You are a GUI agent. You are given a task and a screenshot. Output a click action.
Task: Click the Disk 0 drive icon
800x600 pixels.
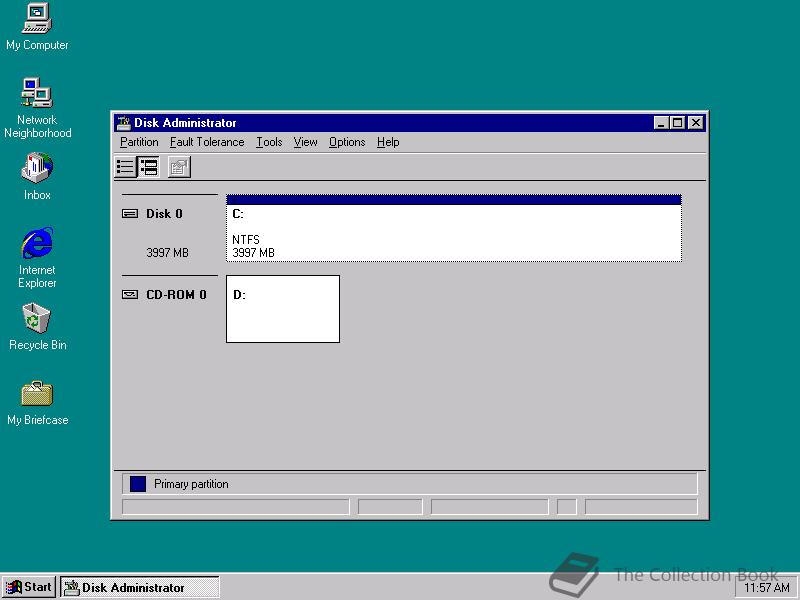(130, 214)
